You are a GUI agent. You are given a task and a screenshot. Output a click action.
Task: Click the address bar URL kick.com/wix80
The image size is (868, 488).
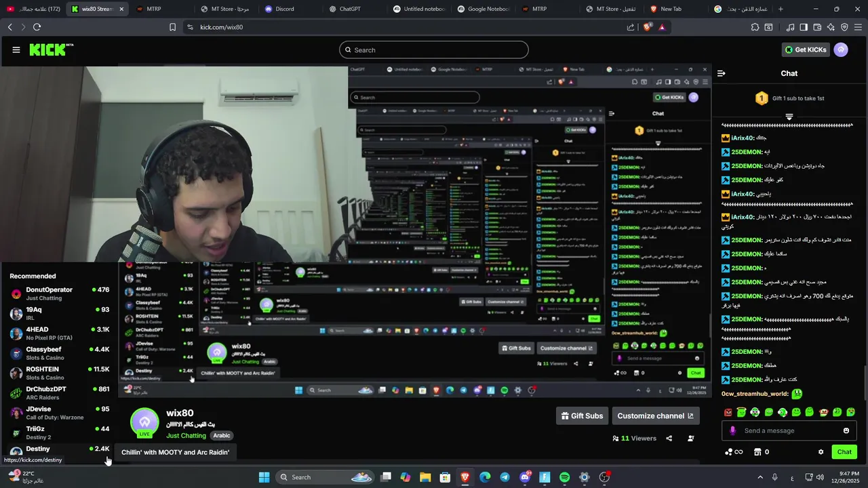click(x=221, y=27)
